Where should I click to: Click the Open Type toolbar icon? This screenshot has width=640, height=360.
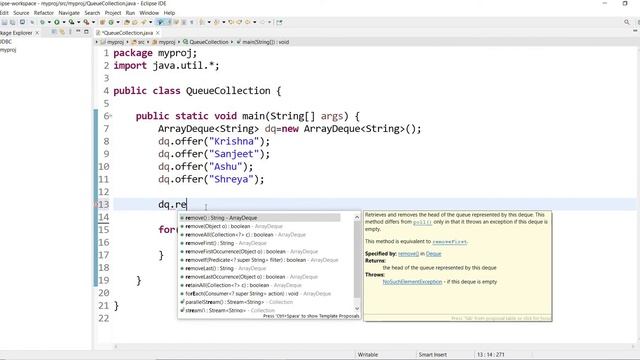(x=127, y=22)
